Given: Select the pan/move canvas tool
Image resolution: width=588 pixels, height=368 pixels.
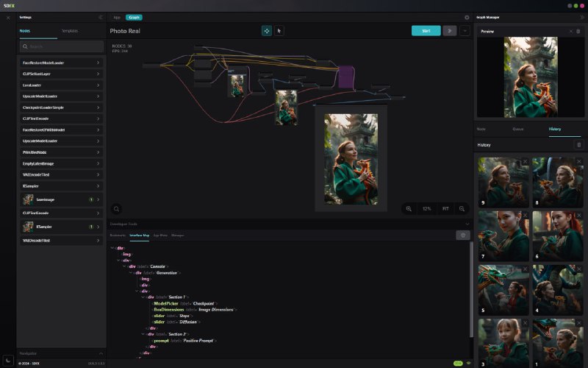Looking at the screenshot, I should [x=266, y=31].
